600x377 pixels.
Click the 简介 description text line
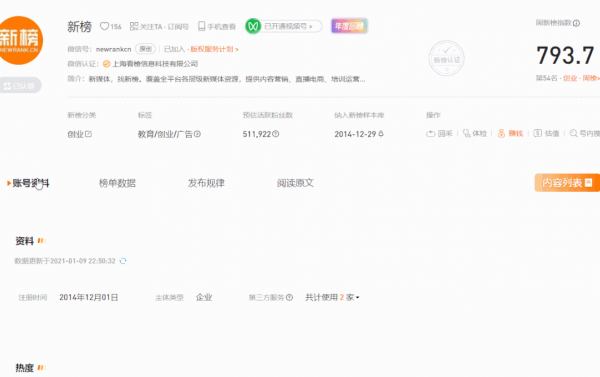227,79
